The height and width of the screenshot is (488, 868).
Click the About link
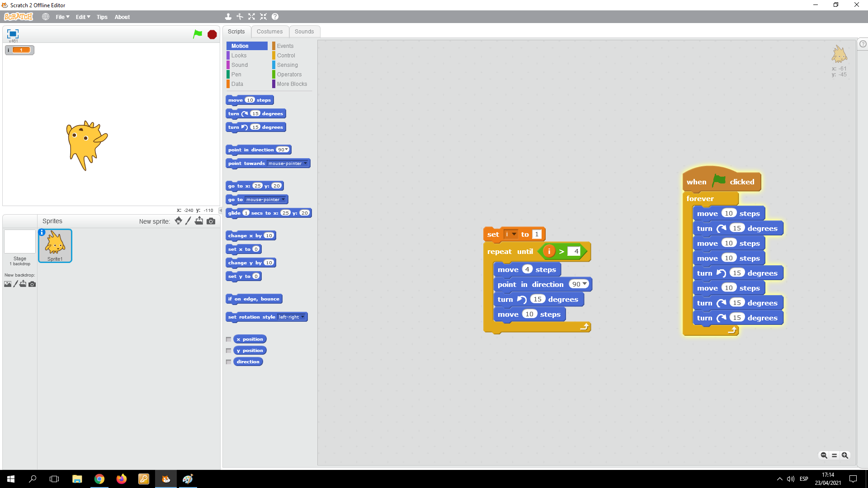[x=122, y=17]
